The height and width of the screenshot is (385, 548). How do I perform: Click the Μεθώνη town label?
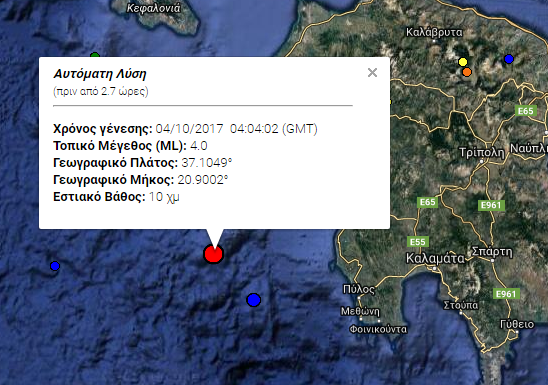pos(360,311)
